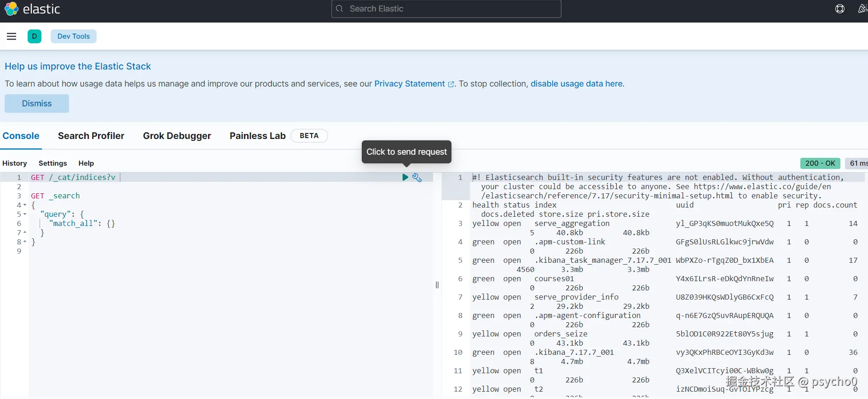Collapse the query block on line 5
The height and width of the screenshot is (399, 868).
tap(25, 214)
